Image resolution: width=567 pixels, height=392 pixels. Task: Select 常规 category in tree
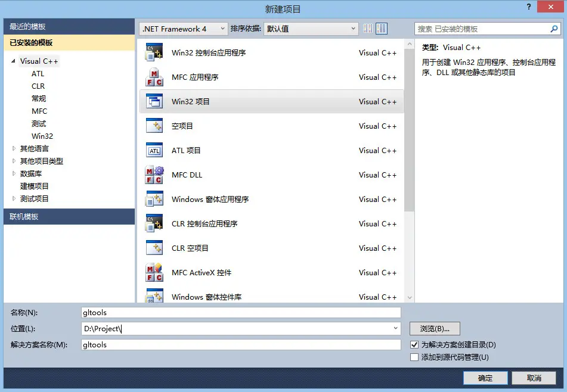[39, 99]
